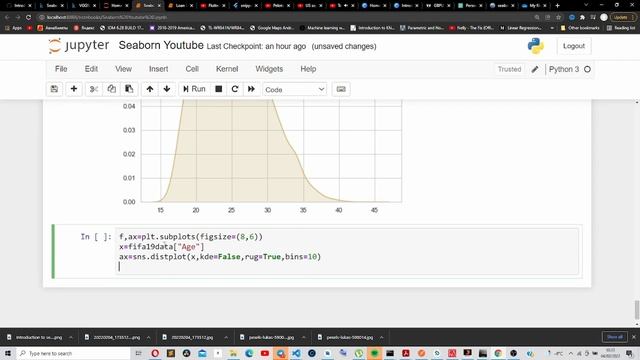Open the Kernel menu
The width and height of the screenshot is (640, 360).
[227, 69]
